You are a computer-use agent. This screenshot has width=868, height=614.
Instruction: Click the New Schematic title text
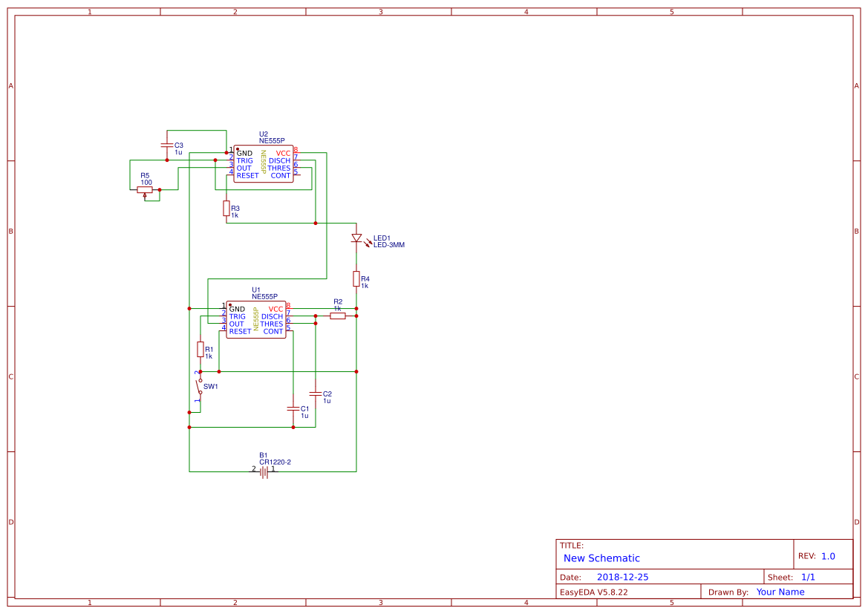pos(601,558)
